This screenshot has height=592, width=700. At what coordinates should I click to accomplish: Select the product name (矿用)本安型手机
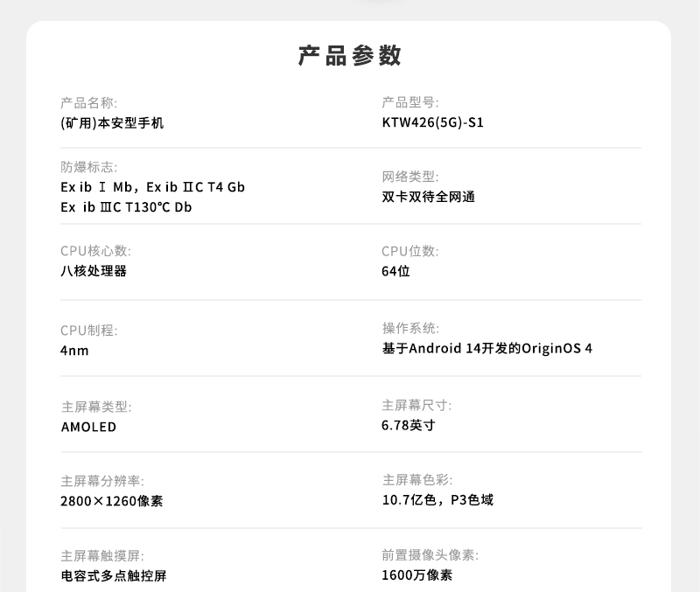[112, 123]
